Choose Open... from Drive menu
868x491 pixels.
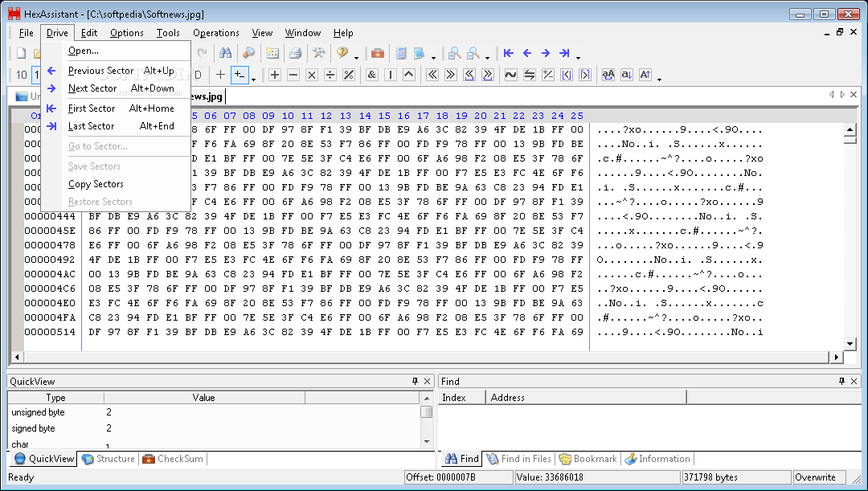click(117, 51)
